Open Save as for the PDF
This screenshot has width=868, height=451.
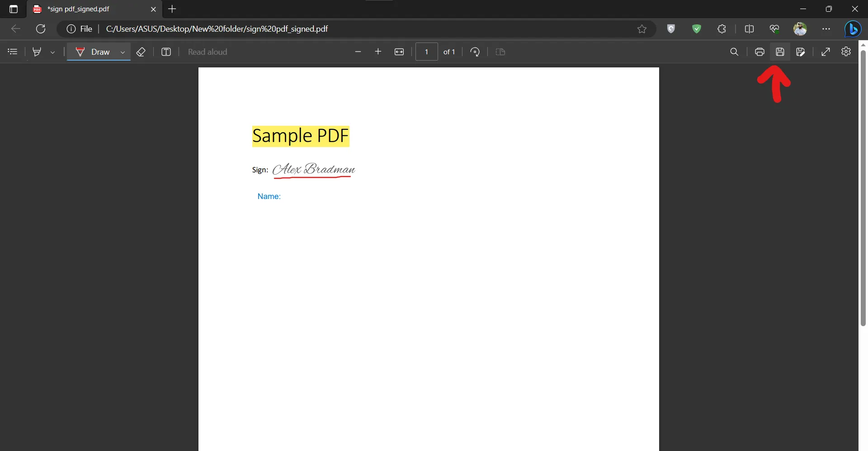(x=801, y=52)
